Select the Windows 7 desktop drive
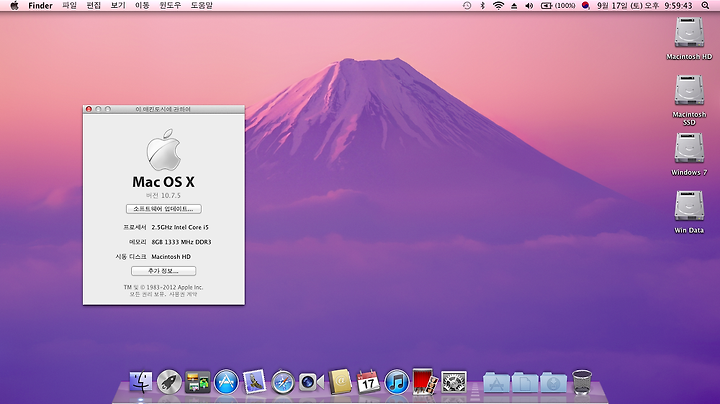The image size is (720, 404). pyautogui.click(x=689, y=154)
